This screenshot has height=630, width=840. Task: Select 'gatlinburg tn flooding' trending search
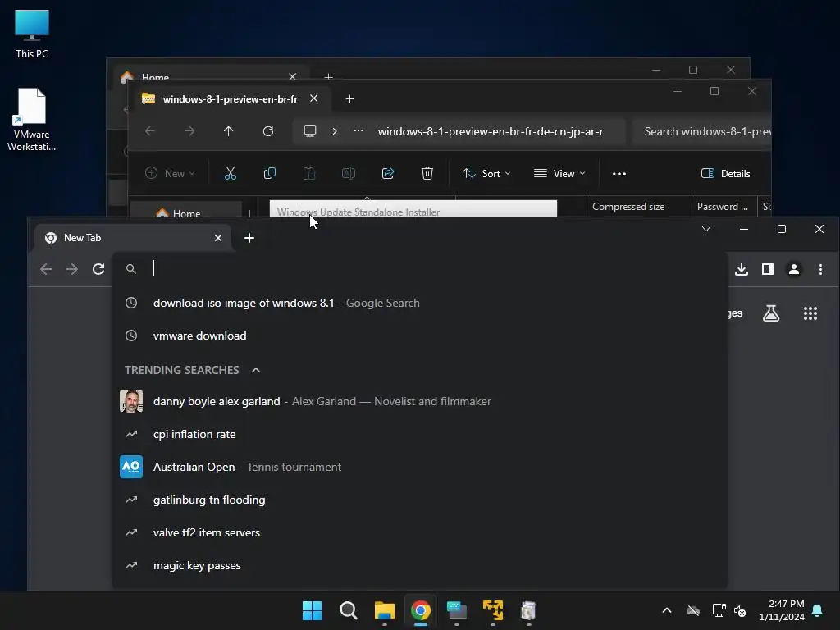pos(419,500)
